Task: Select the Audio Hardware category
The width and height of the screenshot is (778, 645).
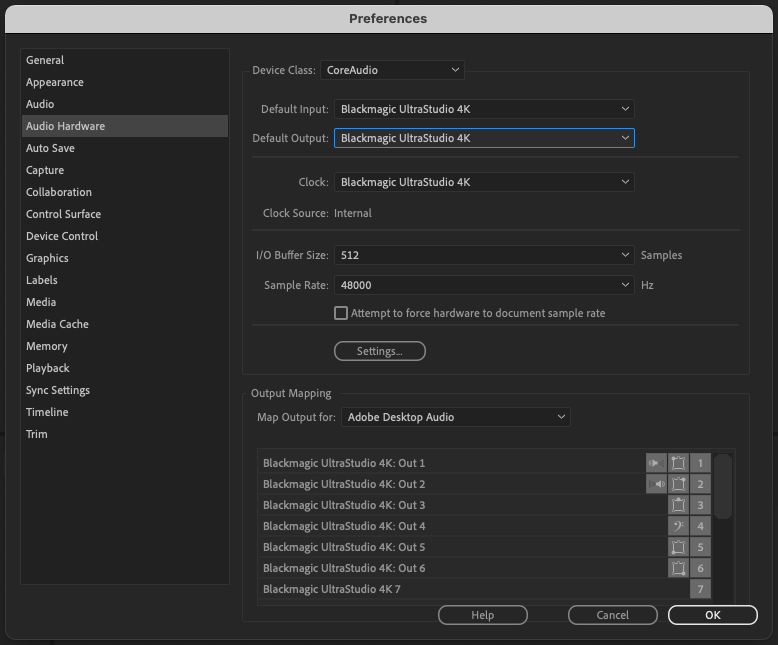Action: [x=125, y=126]
